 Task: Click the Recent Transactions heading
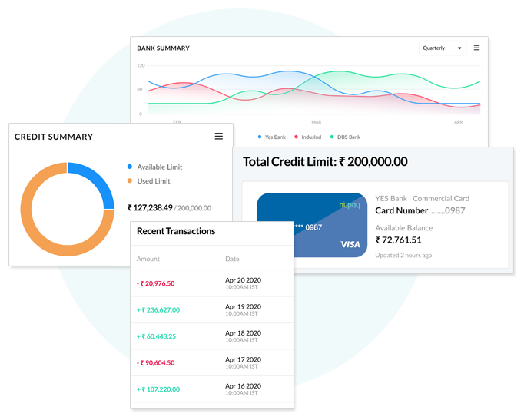coord(176,231)
